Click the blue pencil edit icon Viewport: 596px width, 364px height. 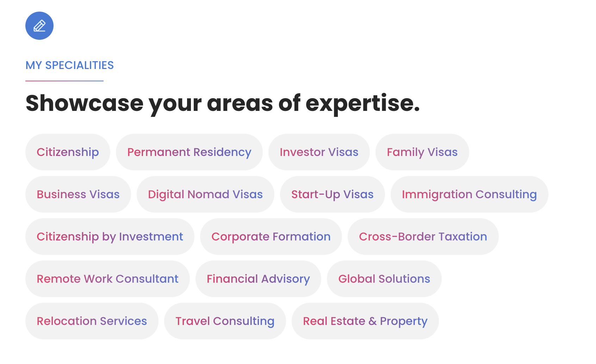(x=39, y=26)
